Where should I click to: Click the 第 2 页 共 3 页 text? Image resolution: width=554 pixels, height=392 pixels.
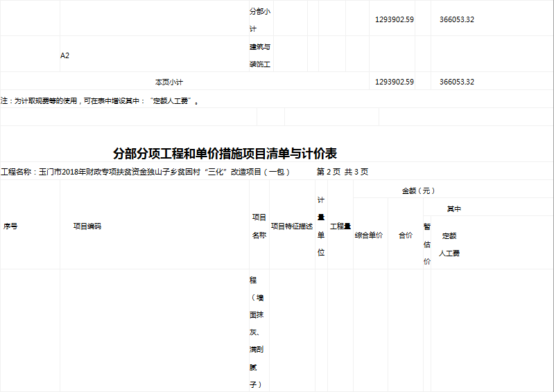(342, 172)
